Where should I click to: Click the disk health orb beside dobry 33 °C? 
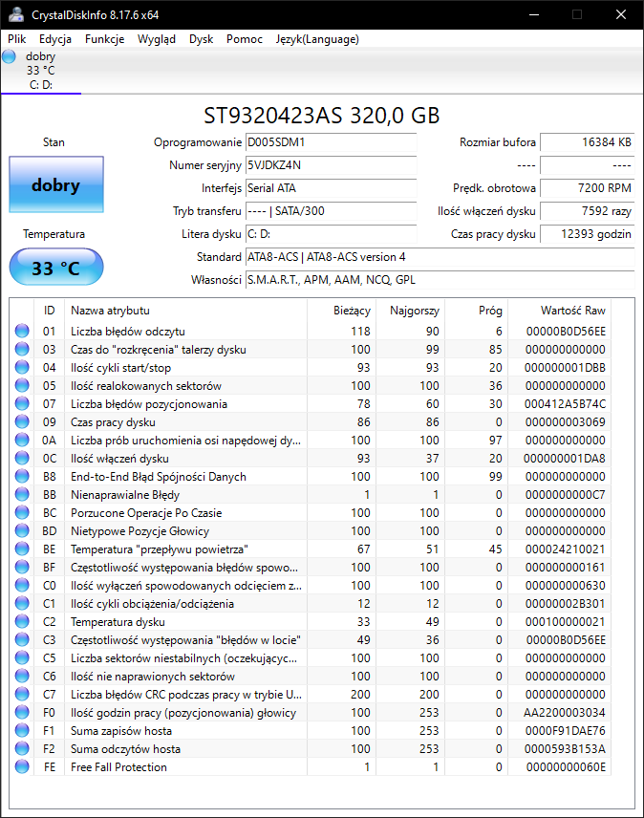[x=9, y=56]
